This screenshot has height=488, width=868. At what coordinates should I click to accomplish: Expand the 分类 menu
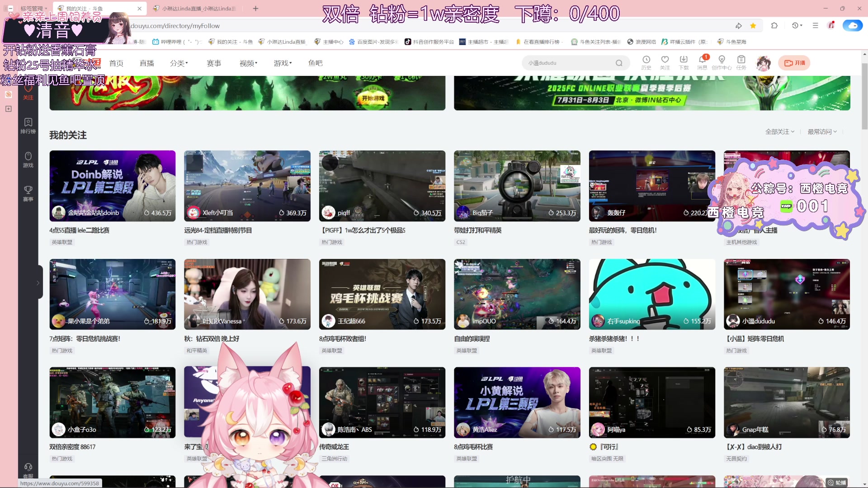click(x=179, y=63)
